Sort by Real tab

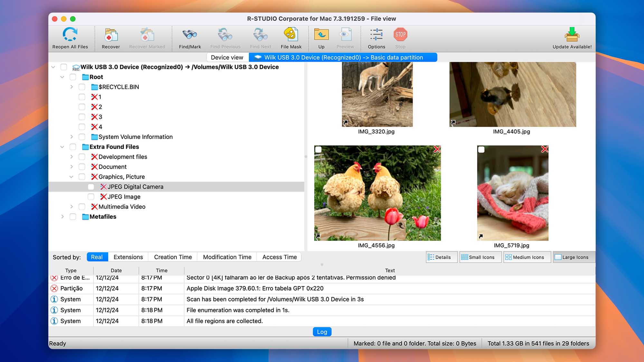coord(97,257)
